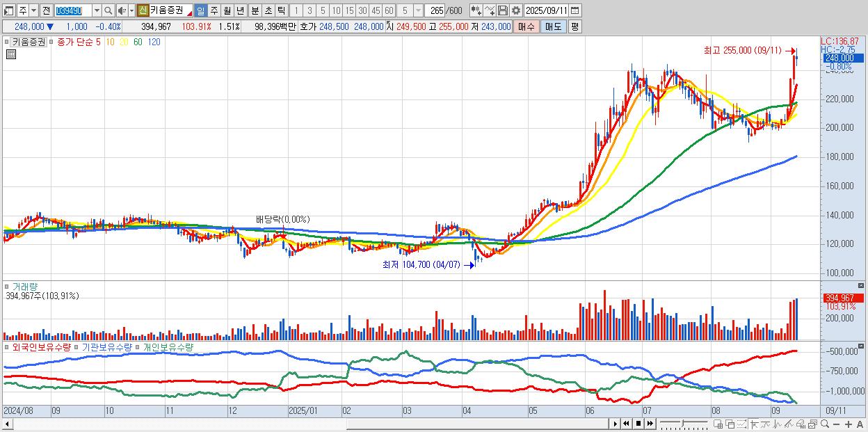
Task: Click the left arrow on the chart scrollbar
Action: click(x=6, y=424)
